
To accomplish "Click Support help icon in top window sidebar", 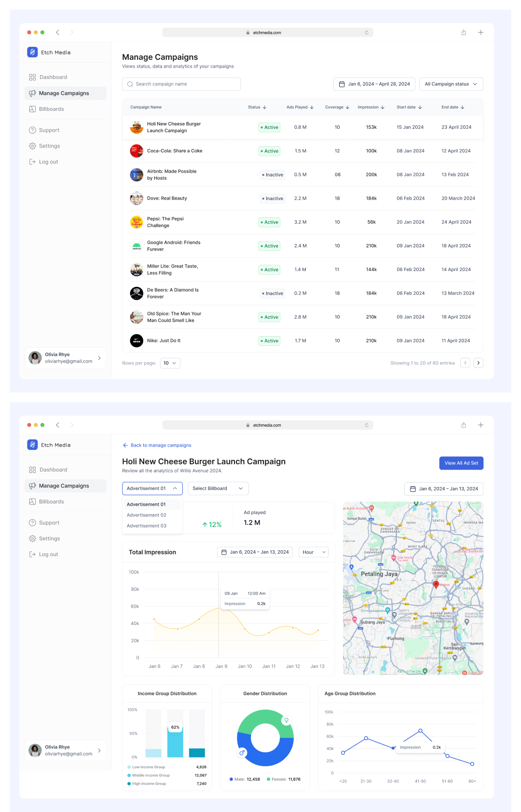I will tap(32, 130).
